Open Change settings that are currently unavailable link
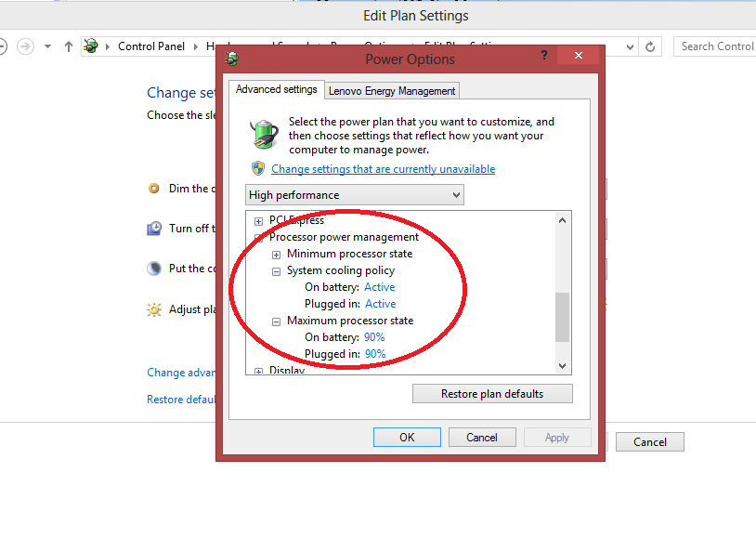756x551 pixels. 384,169
